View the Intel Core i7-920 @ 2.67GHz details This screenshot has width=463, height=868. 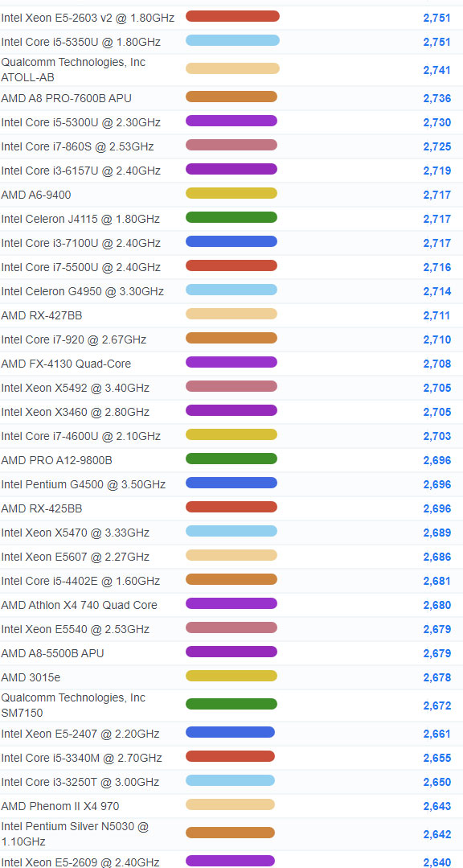point(74,339)
